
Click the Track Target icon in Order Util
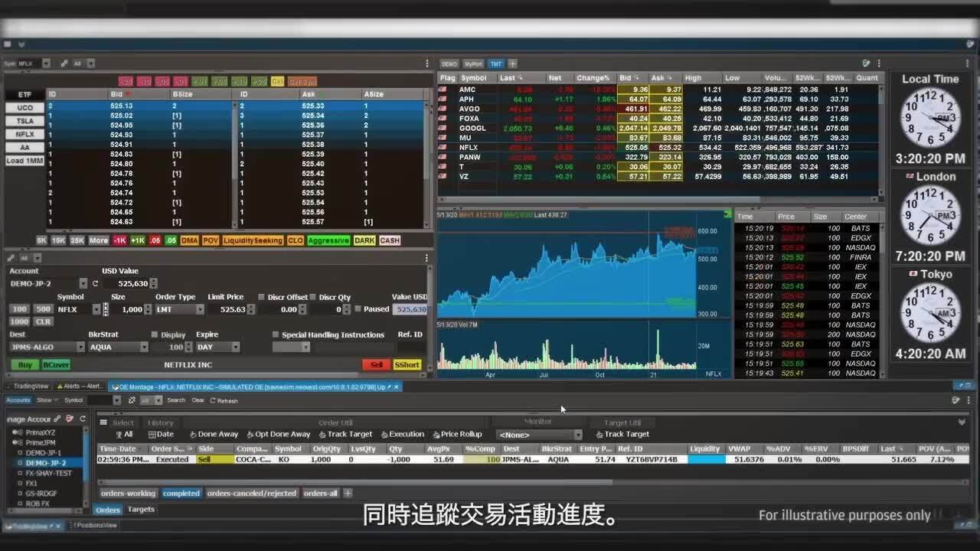pos(322,434)
